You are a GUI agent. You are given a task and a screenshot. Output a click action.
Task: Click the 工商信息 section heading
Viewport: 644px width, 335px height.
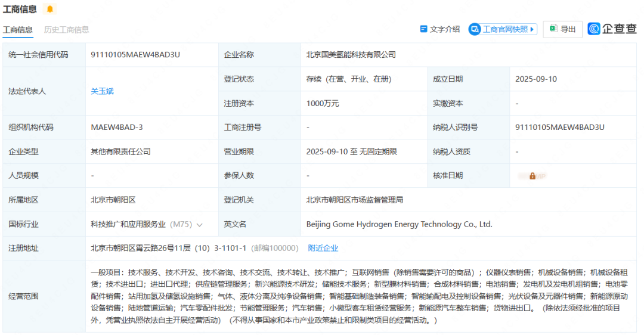click(20, 9)
